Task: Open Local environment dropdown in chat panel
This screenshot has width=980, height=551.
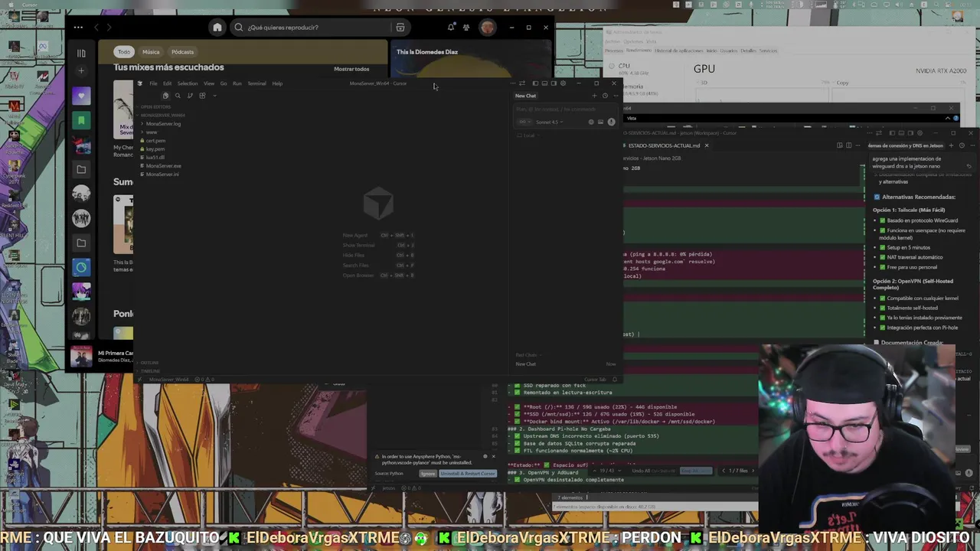Action: click(529, 135)
